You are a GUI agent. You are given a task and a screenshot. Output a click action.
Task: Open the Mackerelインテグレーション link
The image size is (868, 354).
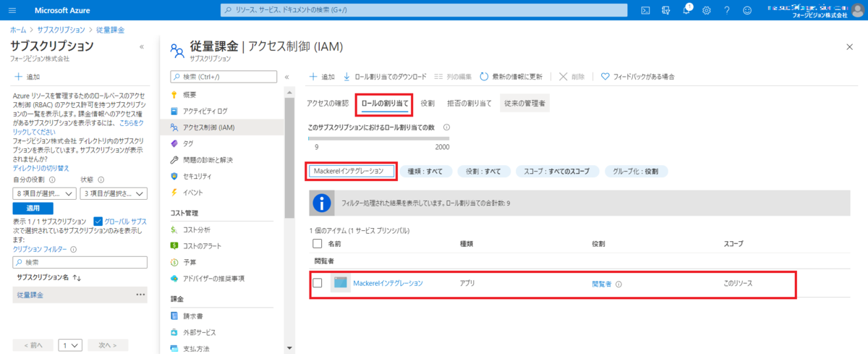(388, 283)
